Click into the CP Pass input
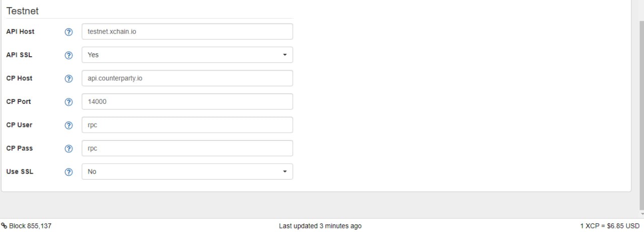This screenshot has width=644, height=232. click(187, 148)
